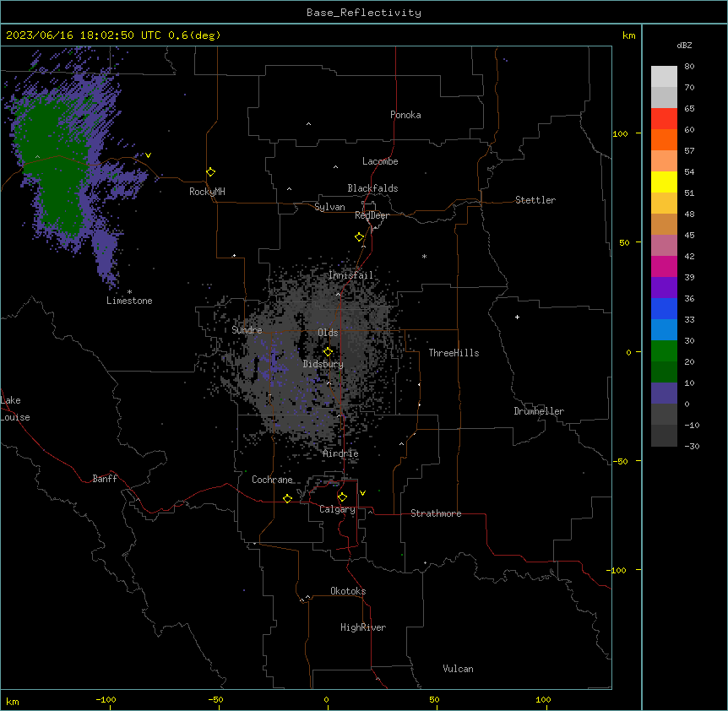Click the RockyMH label
728x711 pixels.
207,192
